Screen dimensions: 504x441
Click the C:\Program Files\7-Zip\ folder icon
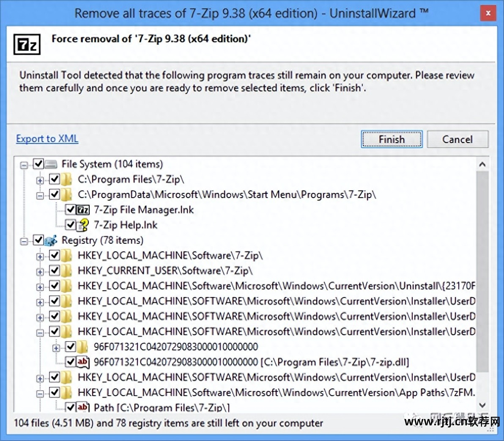point(66,179)
